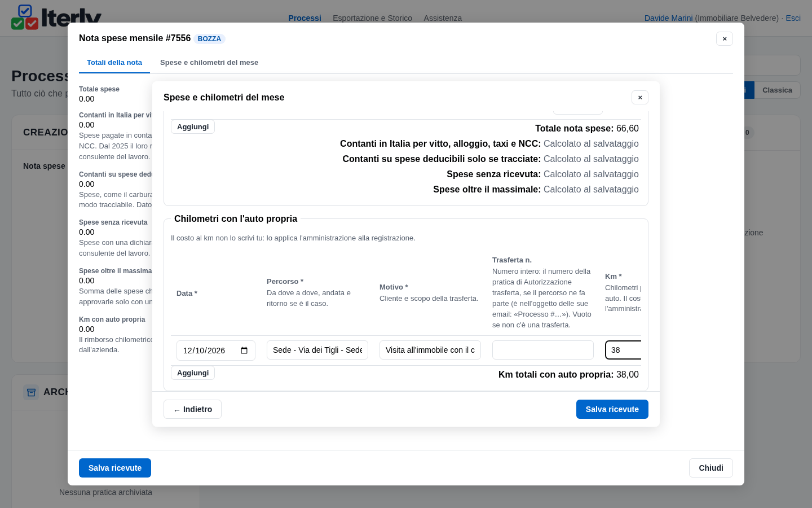Close the Spese e chilometri del mese dialog

coord(640,98)
